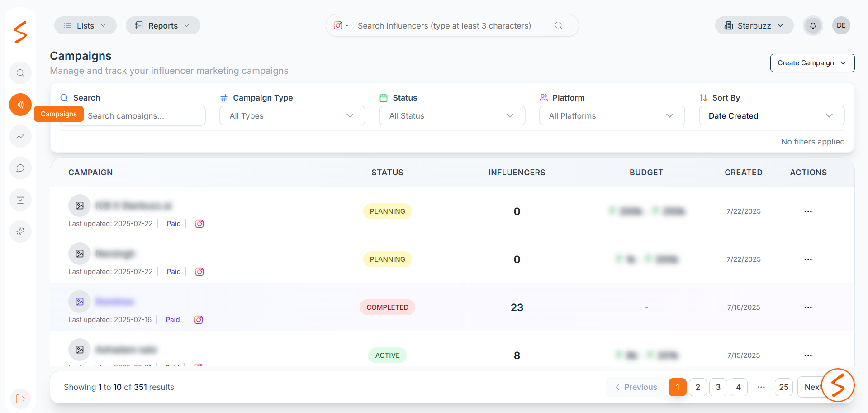Click the logout icon at bottom left
Image resolution: width=868 pixels, height=413 pixels.
(20, 399)
